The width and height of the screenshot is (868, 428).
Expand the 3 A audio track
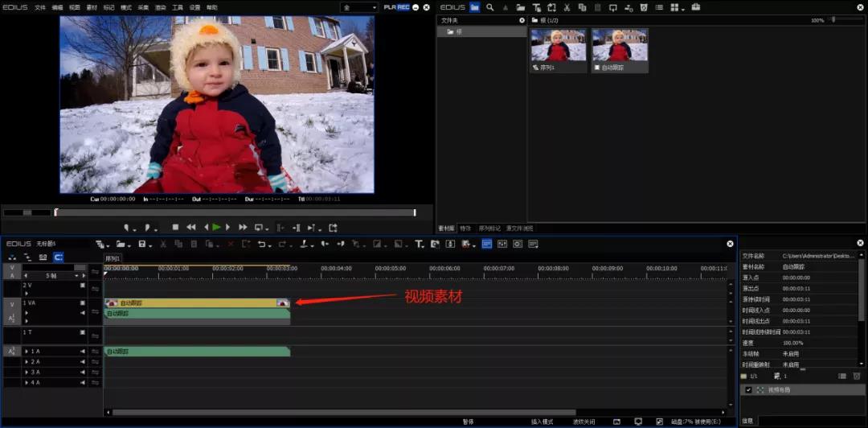(x=27, y=372)
